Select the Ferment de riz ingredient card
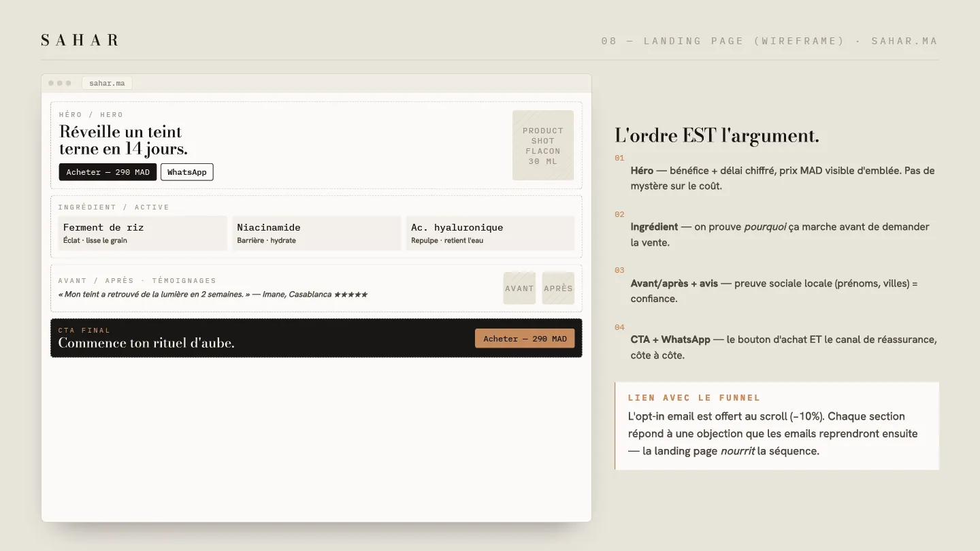 click(142, 233)
